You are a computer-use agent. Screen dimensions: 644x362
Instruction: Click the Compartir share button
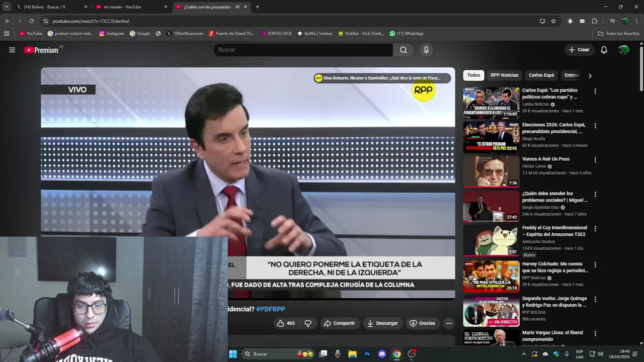(340, 323)
